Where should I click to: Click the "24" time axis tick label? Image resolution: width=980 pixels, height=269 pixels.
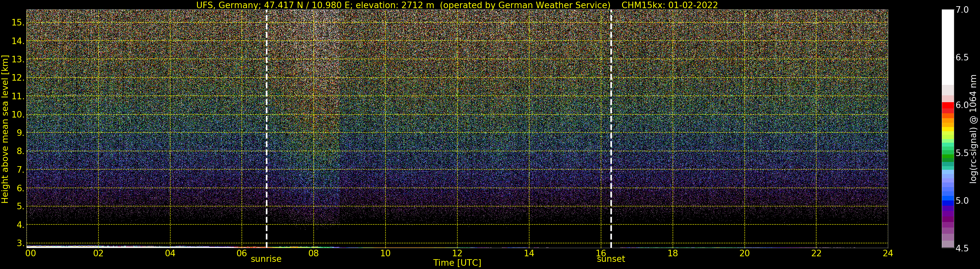pos(888,253)
